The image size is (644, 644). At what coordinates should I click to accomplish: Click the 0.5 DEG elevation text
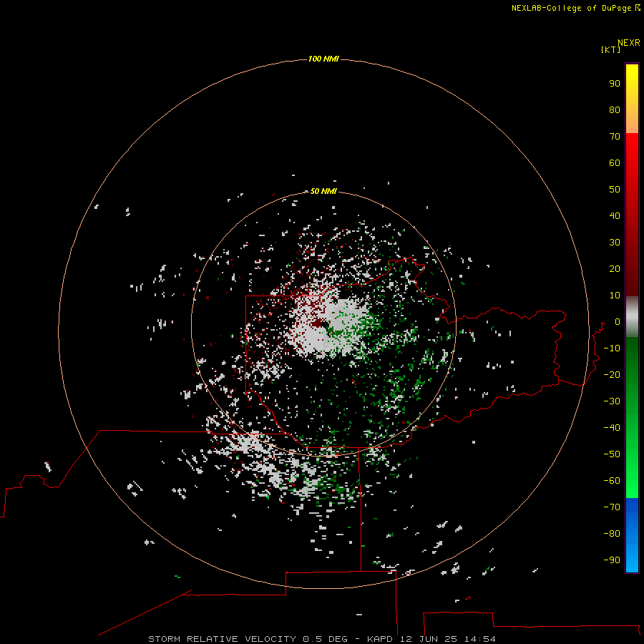tap(325, 639)
